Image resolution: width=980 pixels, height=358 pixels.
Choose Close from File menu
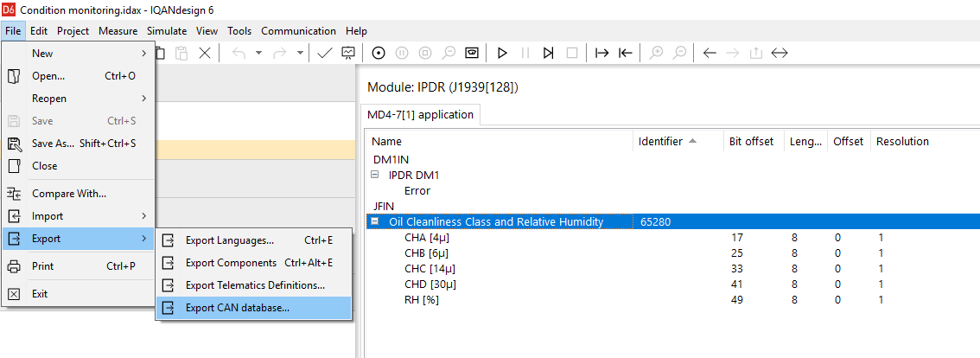[78, 167]
